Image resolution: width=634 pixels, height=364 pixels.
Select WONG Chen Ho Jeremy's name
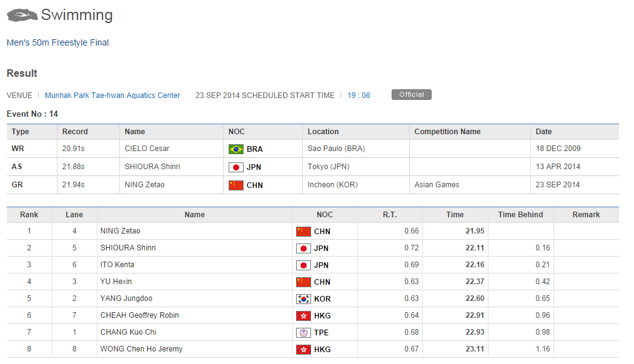coord(141,350)
